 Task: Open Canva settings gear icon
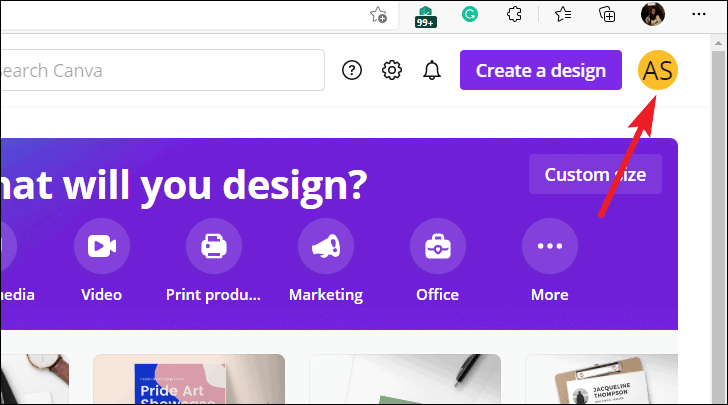[391, 71]
